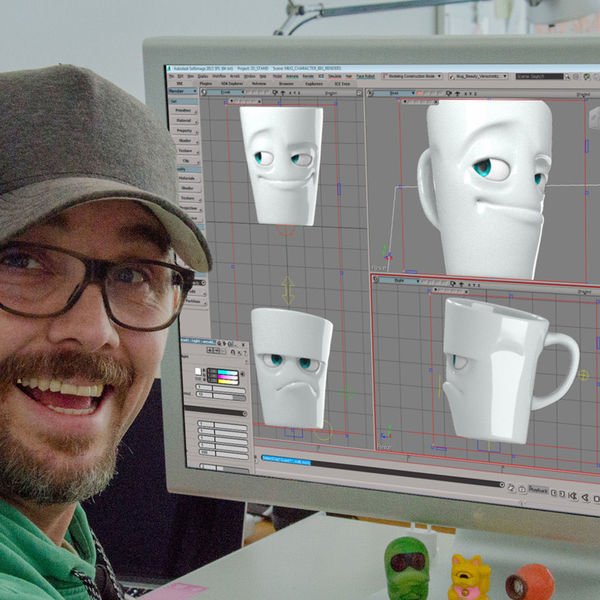The image size is (600, 600).
Task: Click the Playback button
Action: [x=537, y=492]
